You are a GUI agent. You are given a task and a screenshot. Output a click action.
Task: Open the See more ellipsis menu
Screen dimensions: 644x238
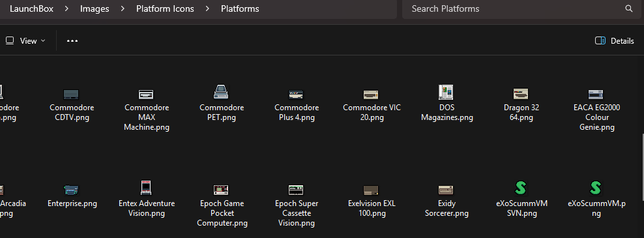click(72, 40)
